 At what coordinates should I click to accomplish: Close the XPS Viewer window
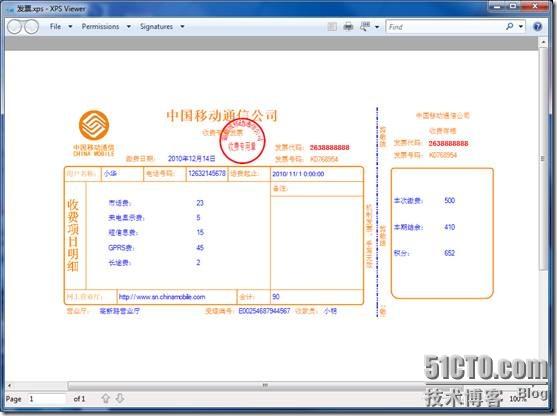coord(535,6)
